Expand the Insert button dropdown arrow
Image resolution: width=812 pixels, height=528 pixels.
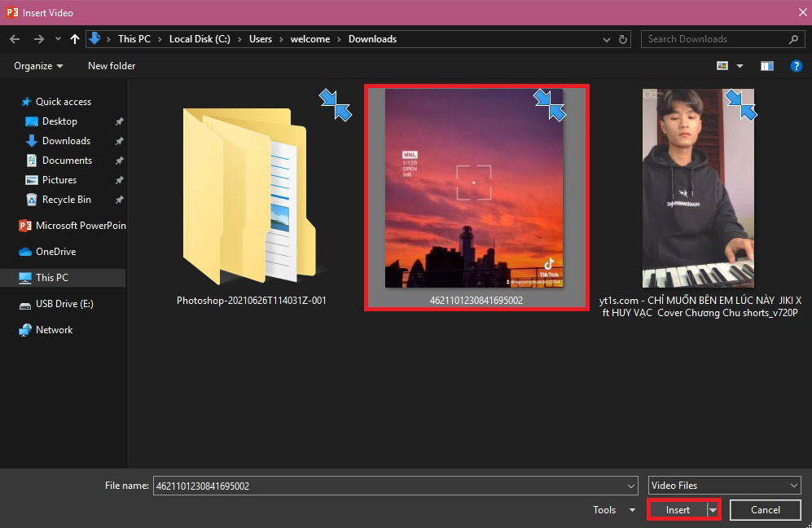click(713, 510)
